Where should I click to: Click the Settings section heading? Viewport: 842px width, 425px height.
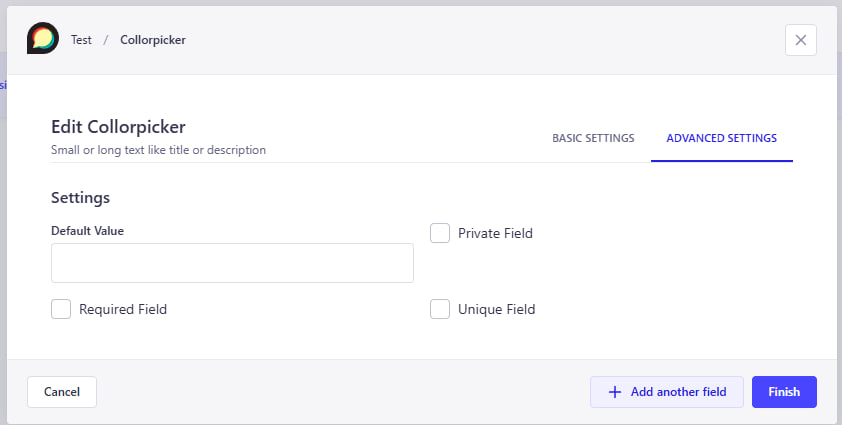tap(80, 197)
